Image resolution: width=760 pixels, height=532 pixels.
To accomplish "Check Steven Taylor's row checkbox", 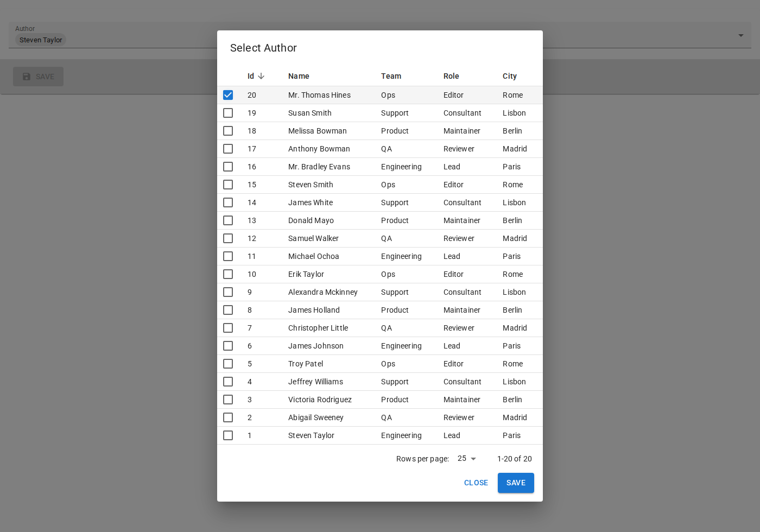I will pyautogui.click(x=228, y=435).
